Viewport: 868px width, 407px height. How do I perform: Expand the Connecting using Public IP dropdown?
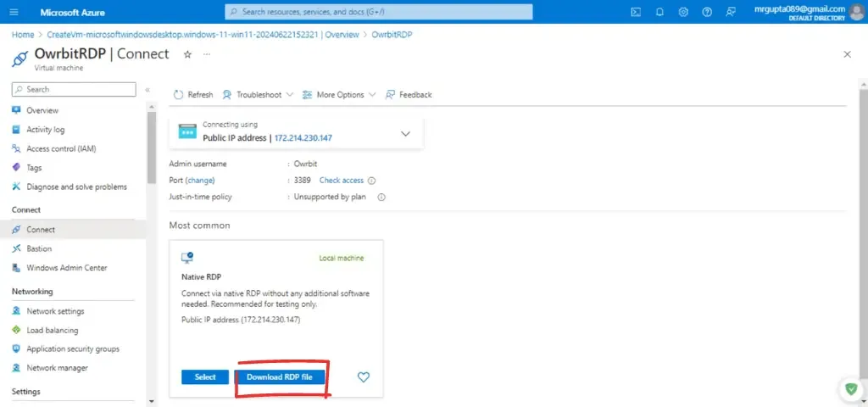pyautogui.click(x=405, y=133)
